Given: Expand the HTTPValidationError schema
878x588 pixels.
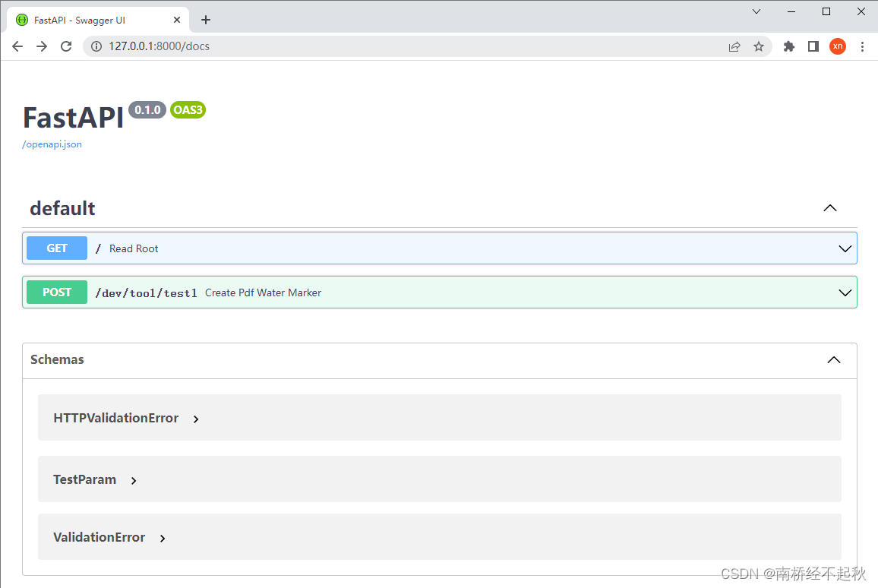Looking at the screenshot, I should [x=126, y=419].
